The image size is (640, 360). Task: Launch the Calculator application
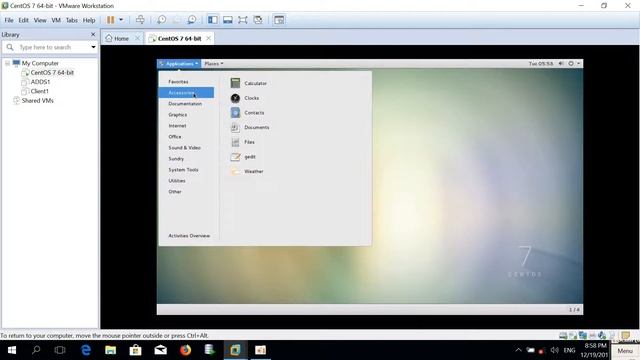(249, 83)
